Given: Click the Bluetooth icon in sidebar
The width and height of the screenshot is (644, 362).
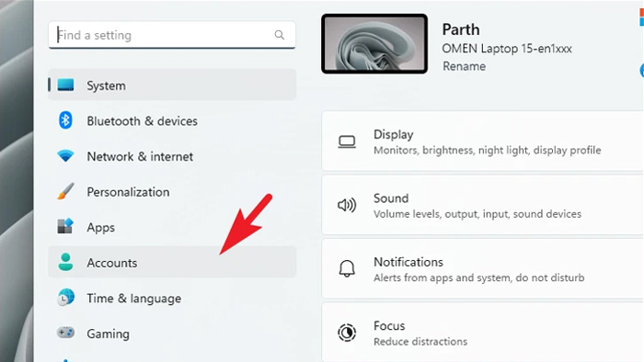Looking at the screenshot, I should 65,120.
